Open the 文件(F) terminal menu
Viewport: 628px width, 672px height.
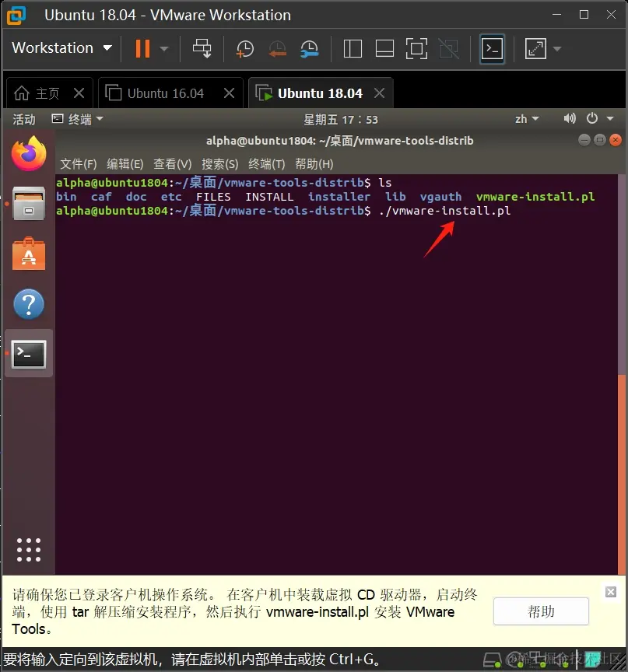(x=79, y=163)
